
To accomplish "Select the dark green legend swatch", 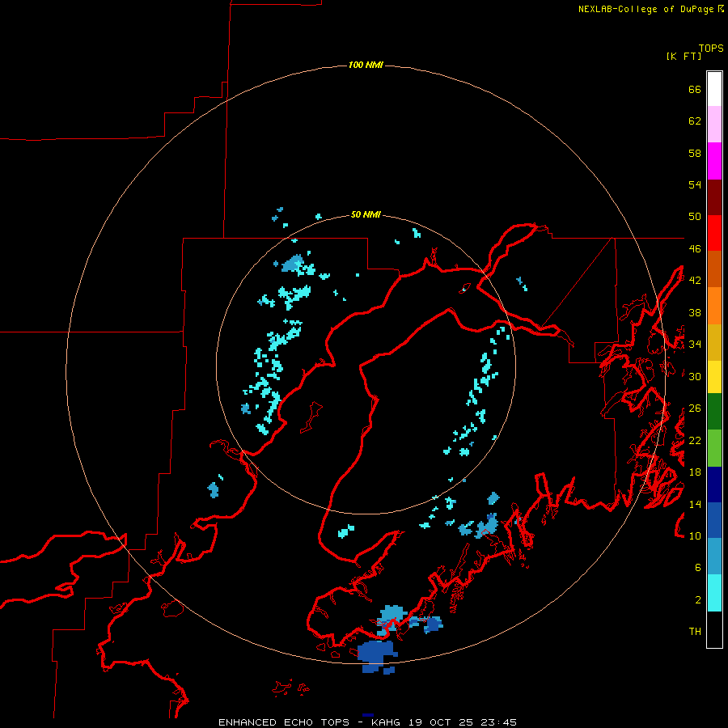I will tap(714, 411).
